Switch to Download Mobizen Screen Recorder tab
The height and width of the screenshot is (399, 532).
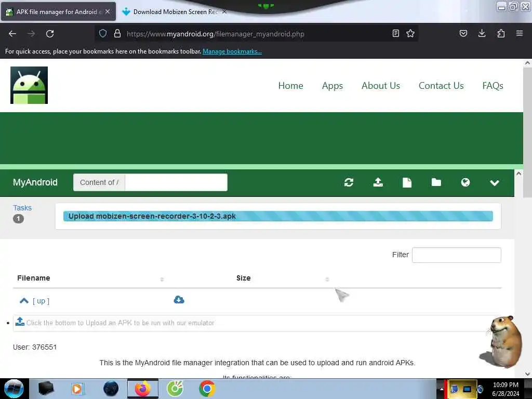(175, 11)
